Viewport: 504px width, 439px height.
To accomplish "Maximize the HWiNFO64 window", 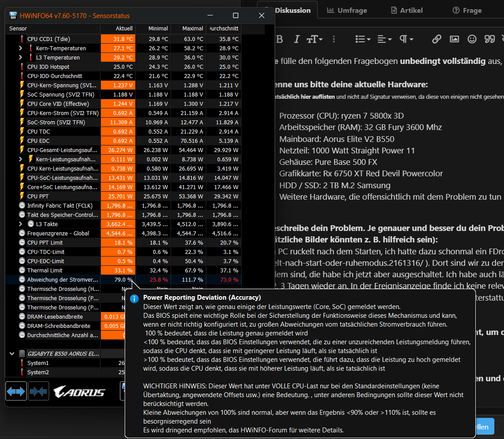I will [x=236, y=15].
